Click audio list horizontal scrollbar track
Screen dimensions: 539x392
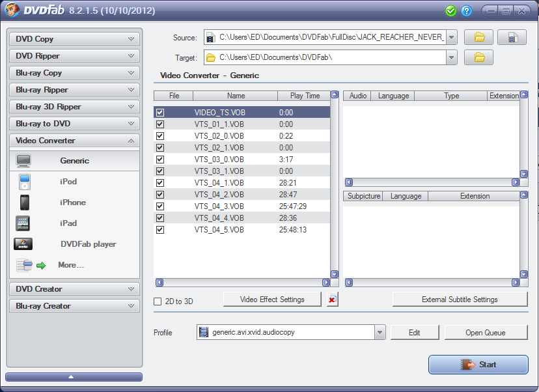pos(432,182)
